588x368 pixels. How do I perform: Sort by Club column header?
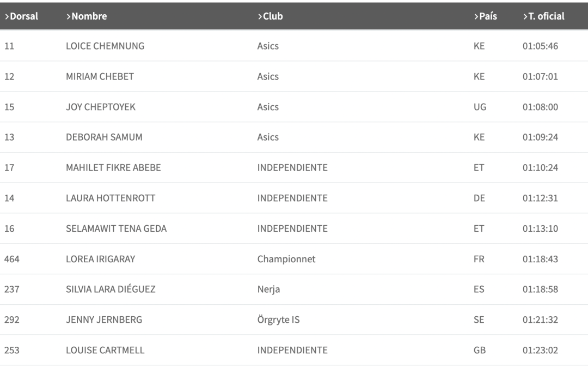[270, 16]
